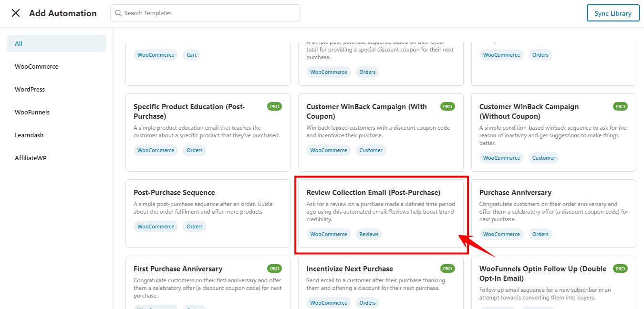The width and height of the screenshot is (644, 309).
Task: Click the Cart tag chip
Action: [192, 55]
